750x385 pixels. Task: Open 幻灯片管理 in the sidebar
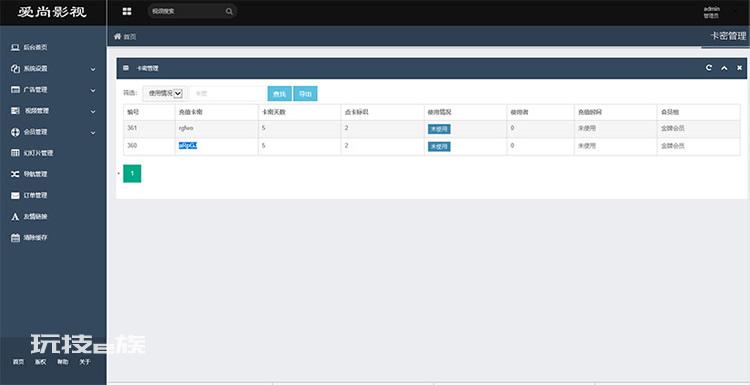[x=38, y=153]
